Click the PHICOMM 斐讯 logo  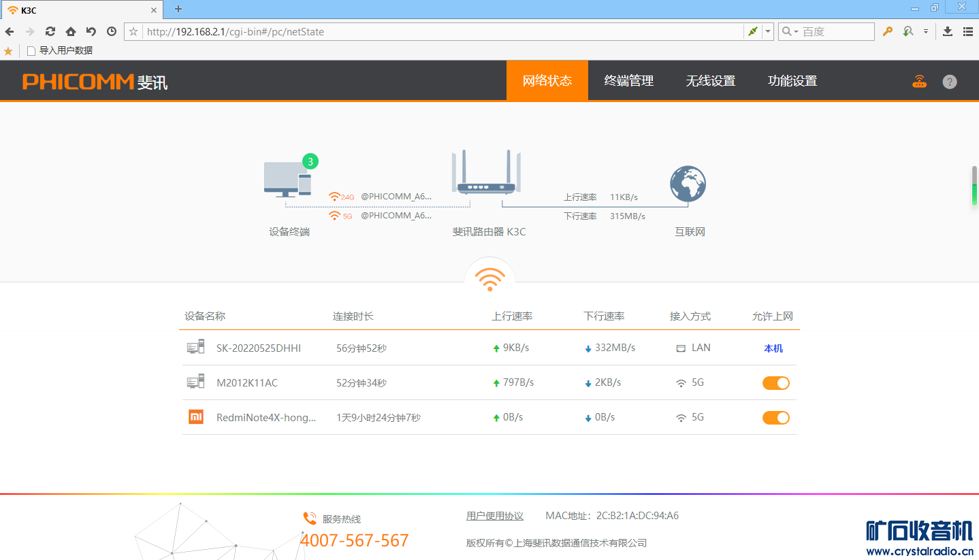[95, 82]
